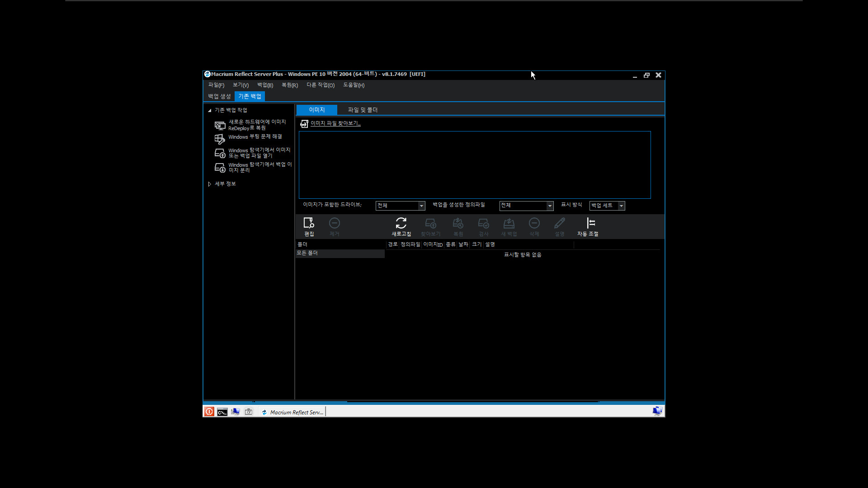Click the detach backup image drive icon

tap(220, 168)
